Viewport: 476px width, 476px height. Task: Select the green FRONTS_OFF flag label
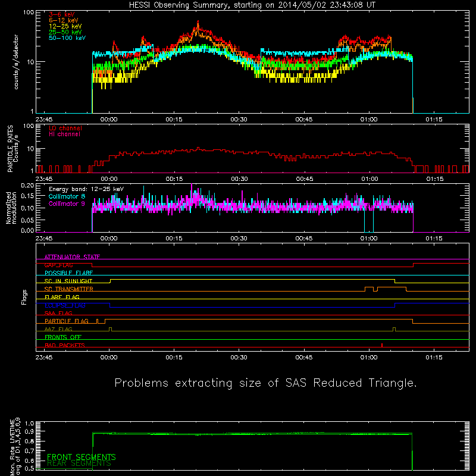point(63,337)
